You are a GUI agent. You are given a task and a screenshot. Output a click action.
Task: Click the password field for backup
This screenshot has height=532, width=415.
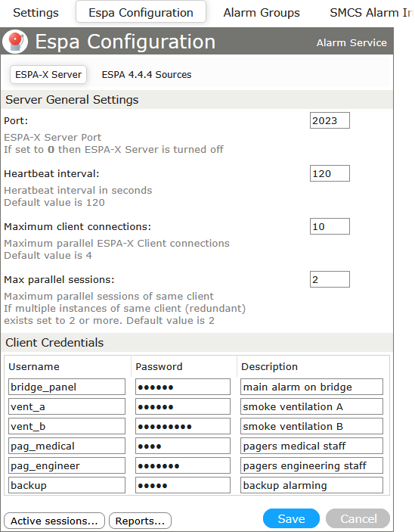(x=183, y=485)
